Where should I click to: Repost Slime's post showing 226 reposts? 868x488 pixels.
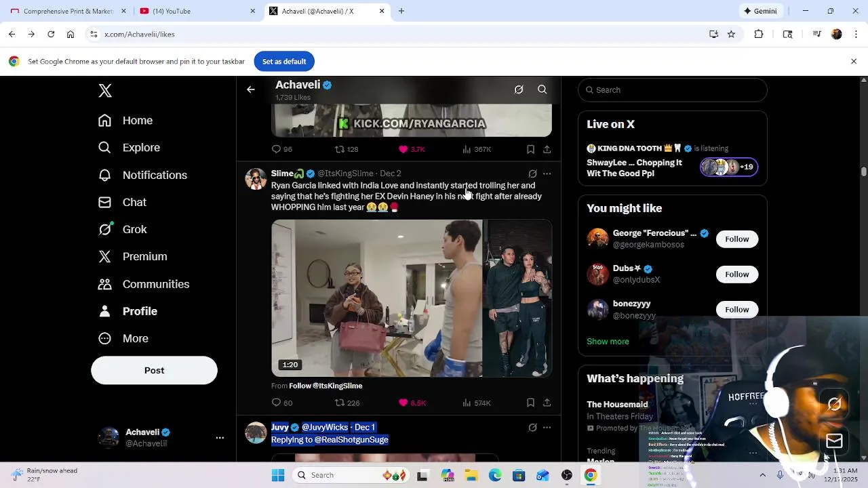[x=347, y=403]
